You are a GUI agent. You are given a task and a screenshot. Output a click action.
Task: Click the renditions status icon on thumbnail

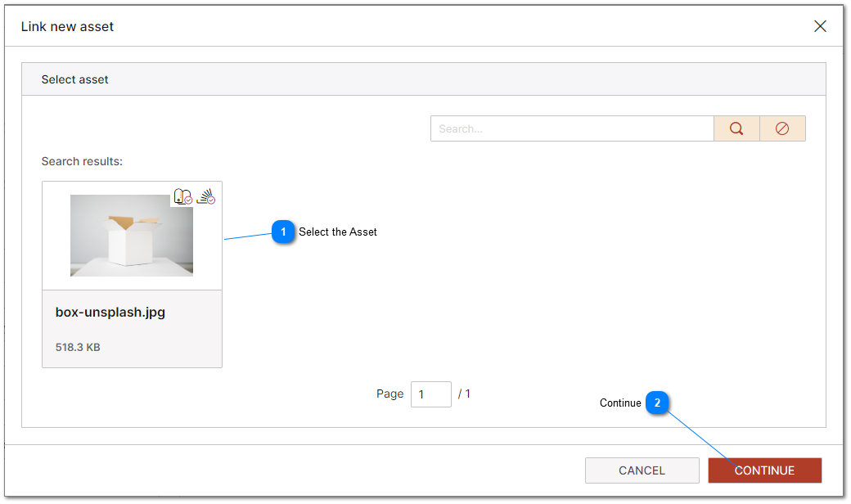(203, 196)
